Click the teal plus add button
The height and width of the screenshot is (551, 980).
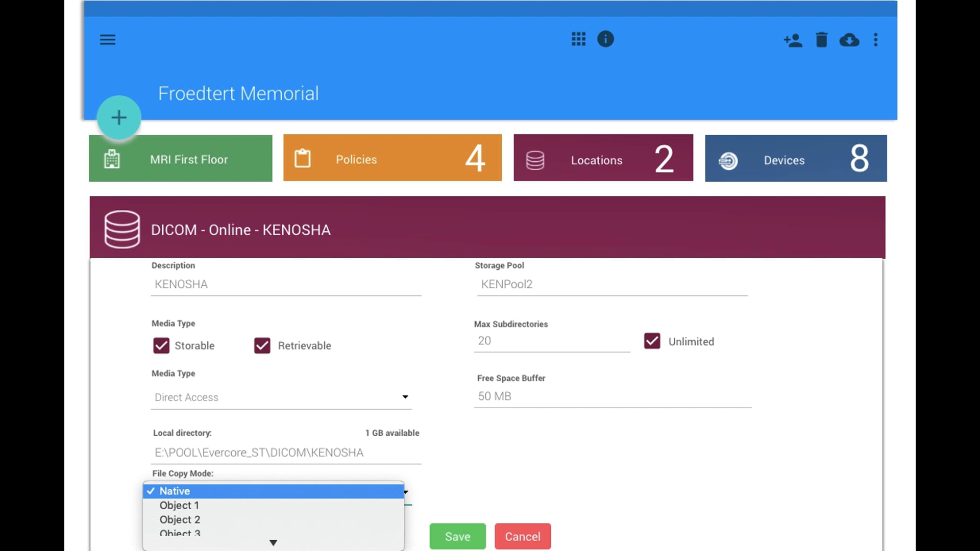coord(119,118)
